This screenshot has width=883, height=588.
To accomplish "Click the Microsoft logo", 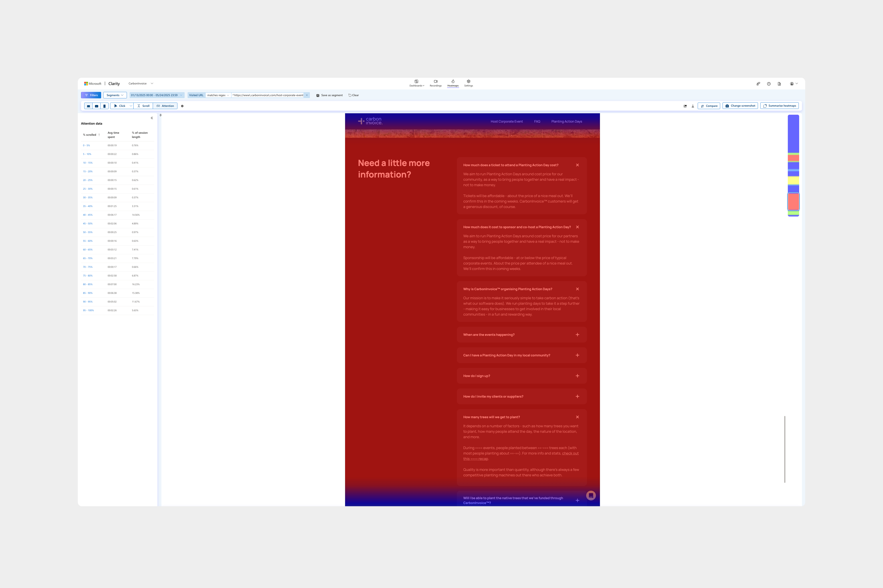I will coord(93,84).
